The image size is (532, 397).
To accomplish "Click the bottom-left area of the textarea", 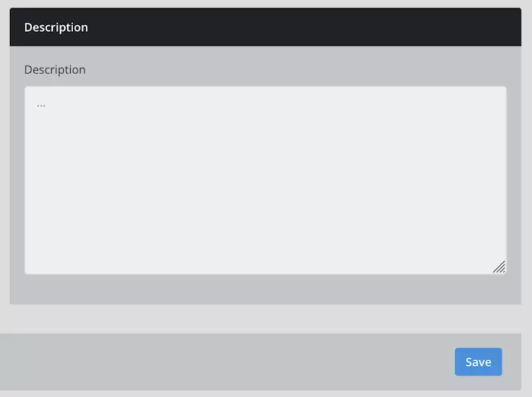I will click(46, 259).
